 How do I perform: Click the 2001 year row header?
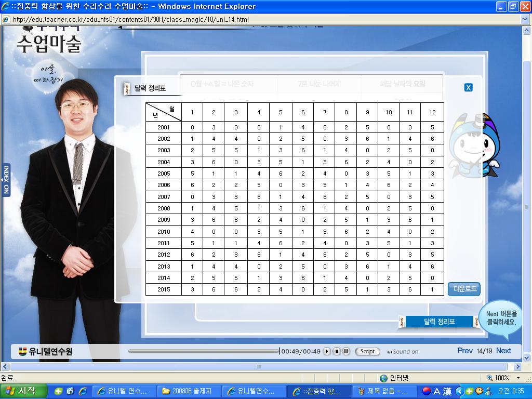pos(164,127)
